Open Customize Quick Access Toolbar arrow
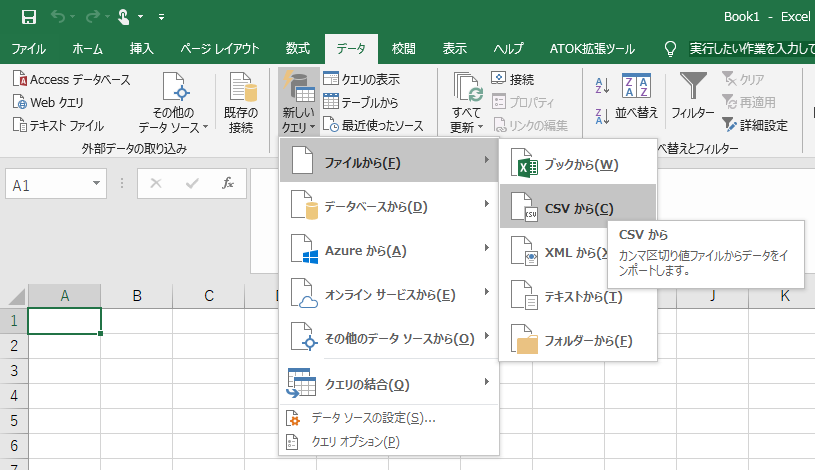 (162, 17)
